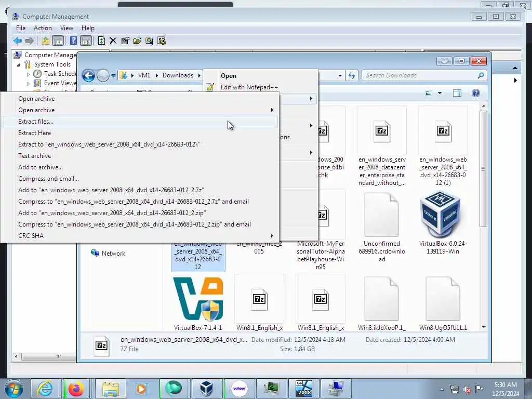Viewport: 532px width, 399px height.
Task: Open File menu in Computer Management
Action: tap(21, 28)
